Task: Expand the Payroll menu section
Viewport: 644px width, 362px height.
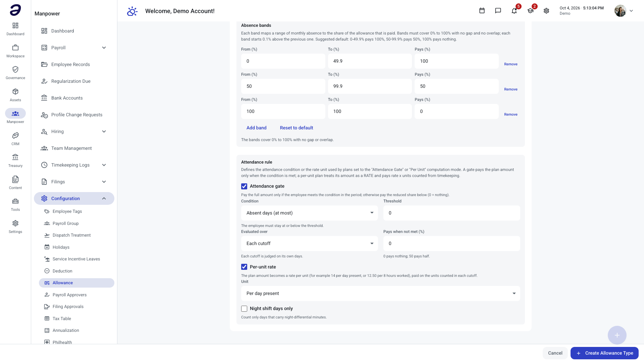Action: point(74,48)
